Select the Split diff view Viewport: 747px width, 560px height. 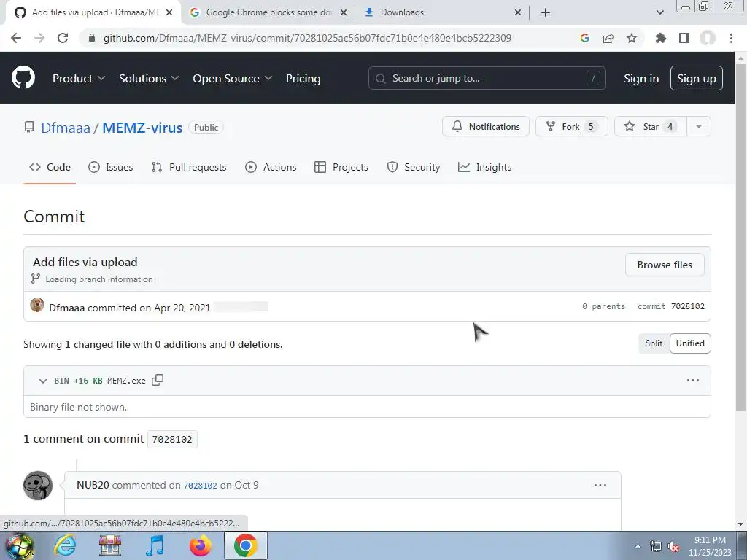pyautogui.click(x=654, y=343)
